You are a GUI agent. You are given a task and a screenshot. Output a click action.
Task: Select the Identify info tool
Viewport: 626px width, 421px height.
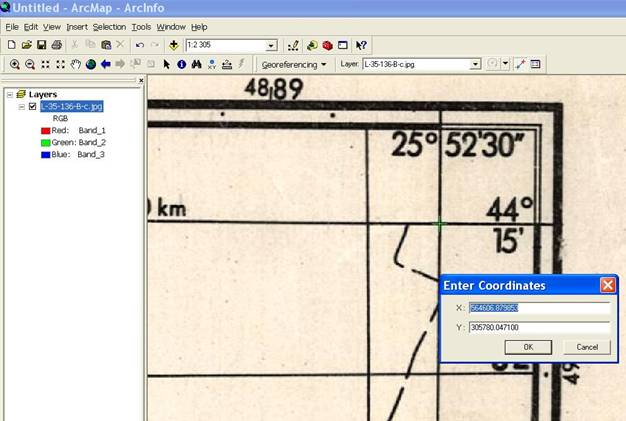coord(181,64)
